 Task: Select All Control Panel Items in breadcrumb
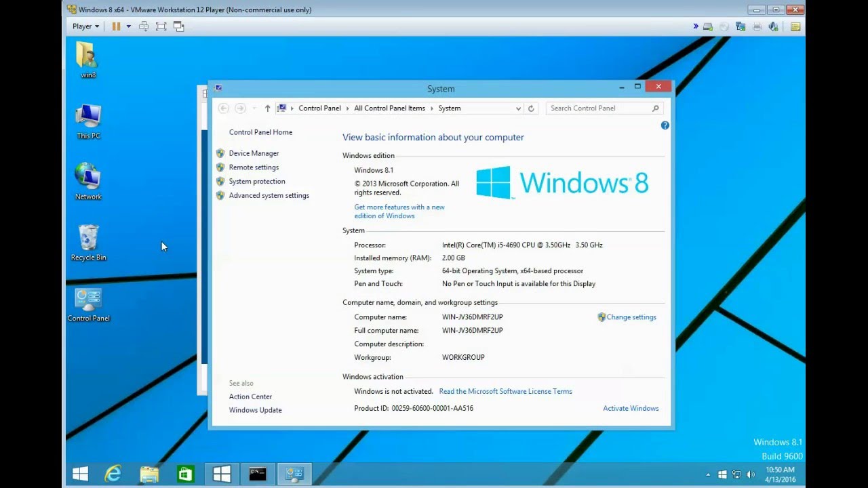[389, 108]
